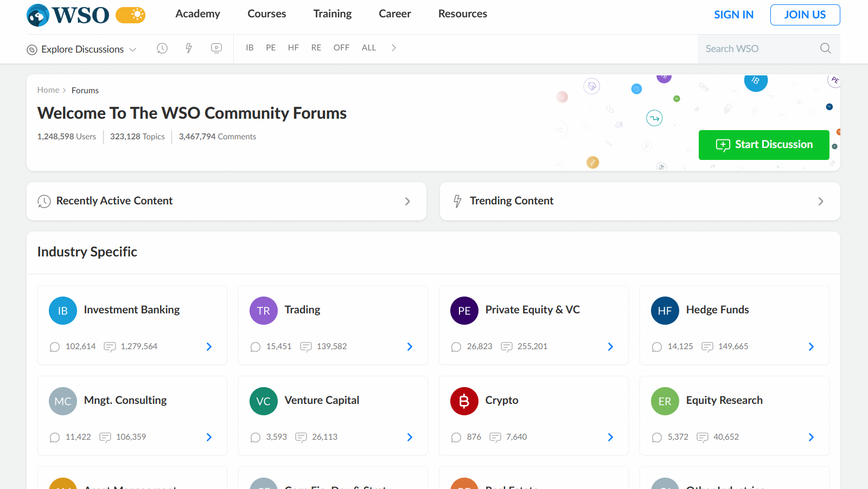Open the Career menu
Image resolution: width=868 pixels, height=489 pixels.
click(395, 14)
